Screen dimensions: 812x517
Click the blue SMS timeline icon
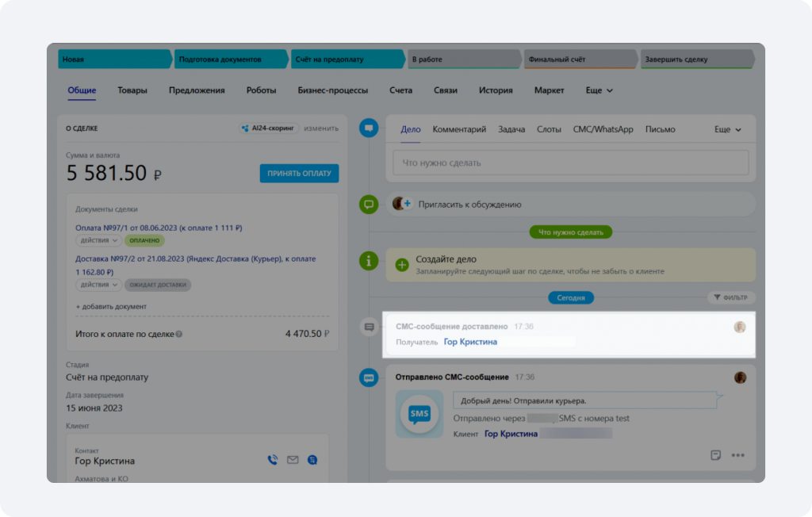pyautogui.click(x=369, y=377)
